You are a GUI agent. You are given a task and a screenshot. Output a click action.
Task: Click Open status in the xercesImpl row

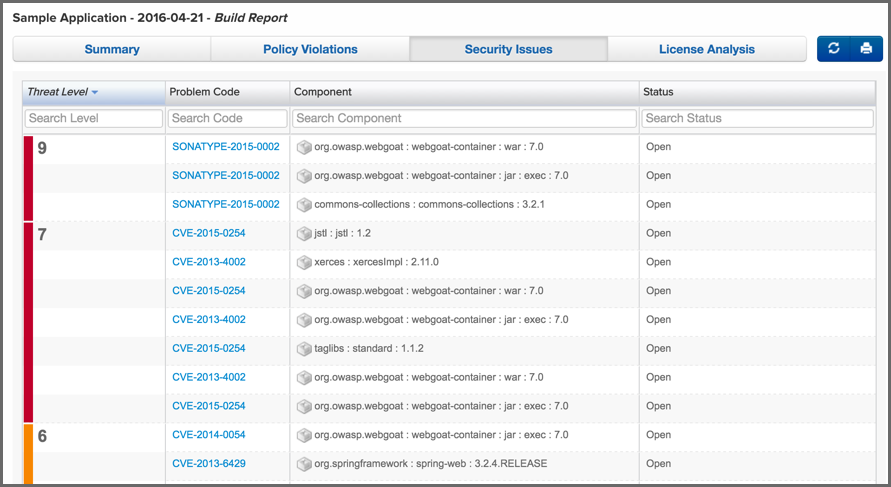pyautogui.click(x=658, y=262)
